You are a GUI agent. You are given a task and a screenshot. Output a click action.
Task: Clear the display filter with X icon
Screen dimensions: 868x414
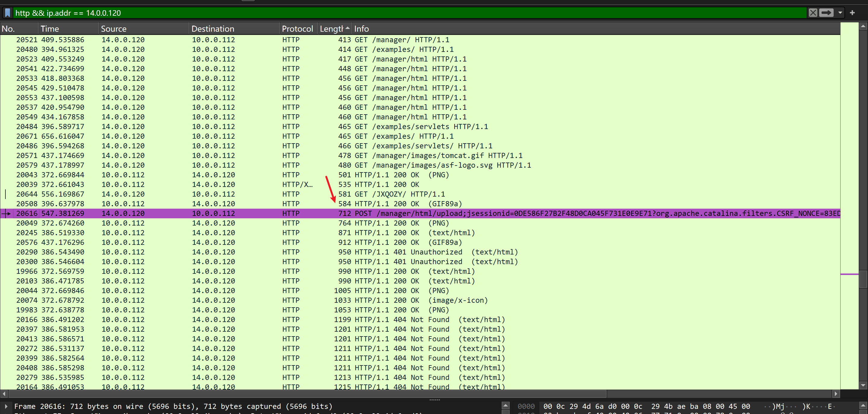(813, 13)
